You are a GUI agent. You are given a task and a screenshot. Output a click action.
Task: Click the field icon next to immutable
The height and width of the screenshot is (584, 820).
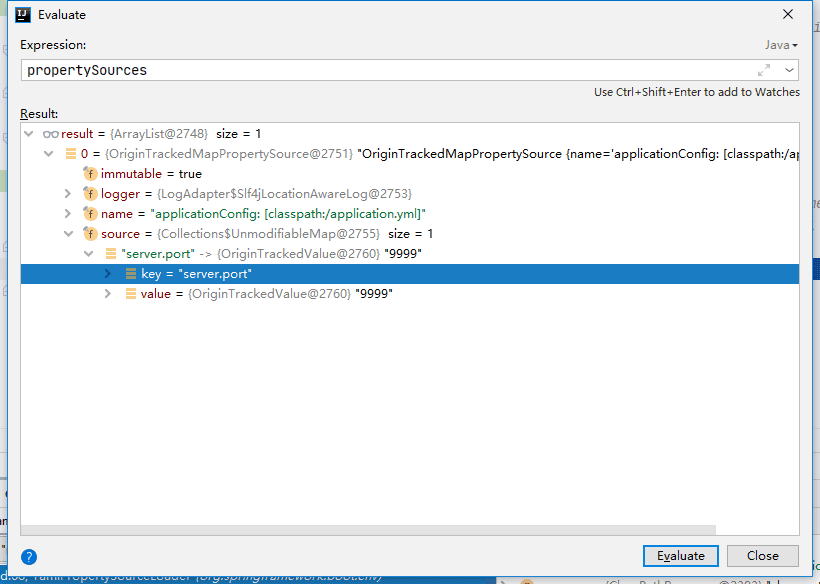(90, 174)
